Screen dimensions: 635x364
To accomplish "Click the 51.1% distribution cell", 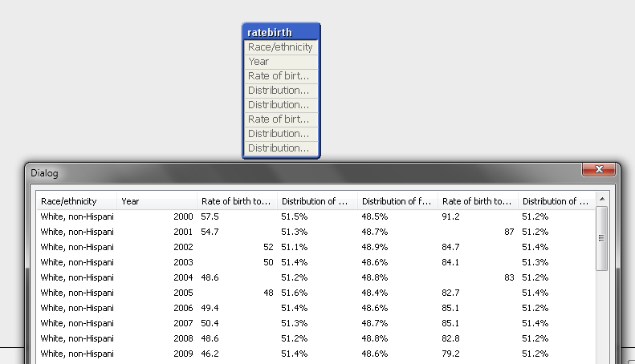I will (x=295, y=247).
